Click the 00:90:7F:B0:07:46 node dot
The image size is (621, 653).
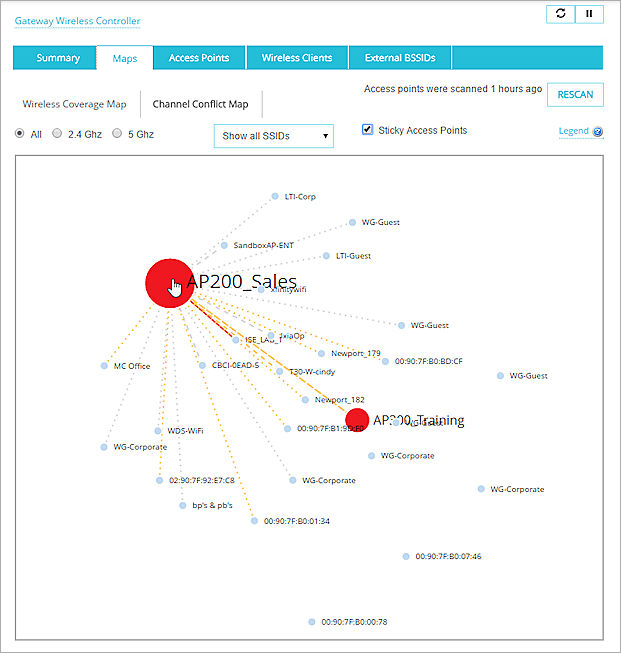coord(406,556)
